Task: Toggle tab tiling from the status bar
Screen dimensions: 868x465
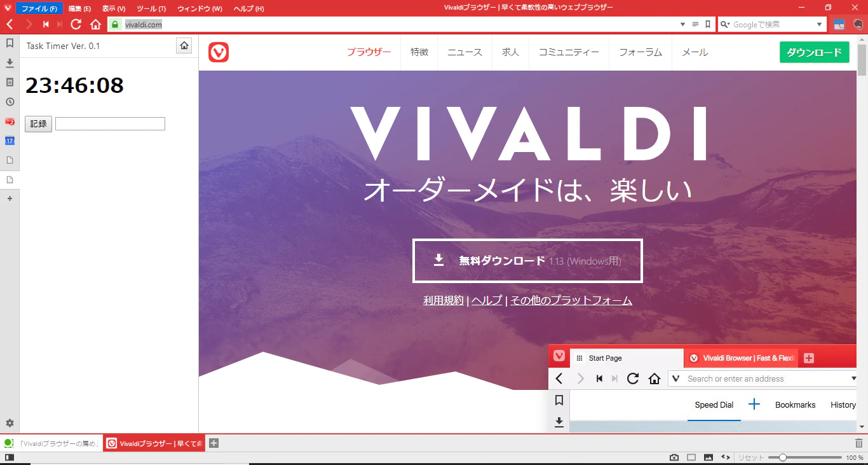Action: coord(691,458)
